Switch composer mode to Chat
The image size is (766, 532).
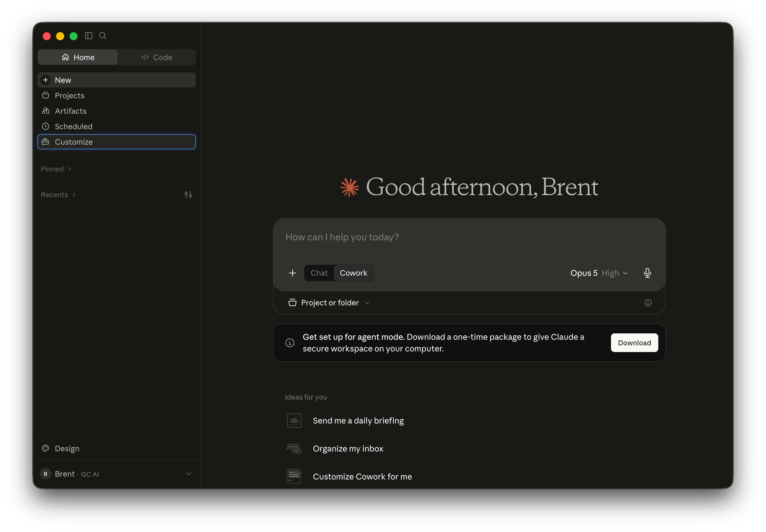coord(319,273)
